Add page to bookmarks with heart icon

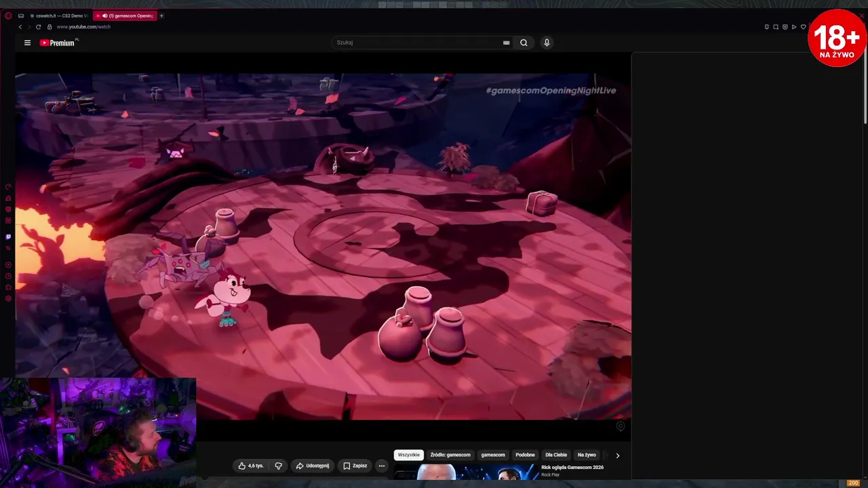coord(804,27)
